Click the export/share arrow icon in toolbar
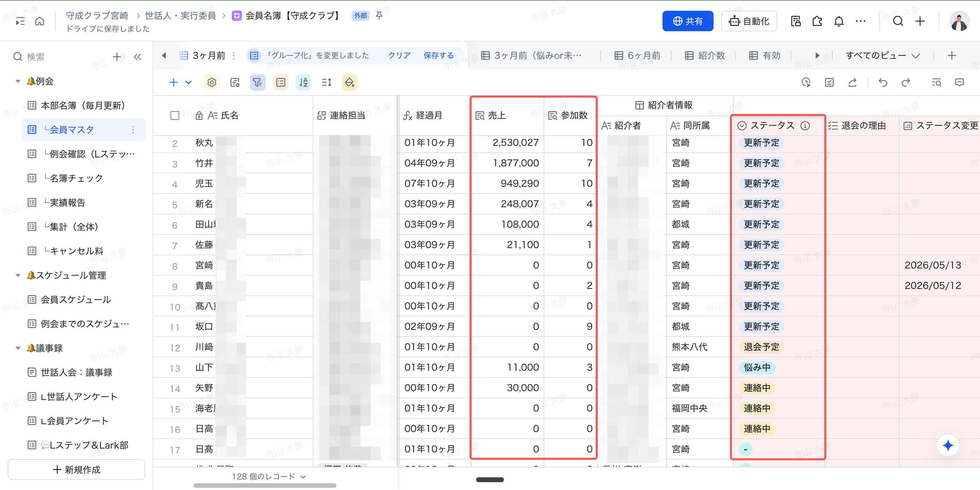The width and height of the screenshot is (980, 490). [852, 82]
